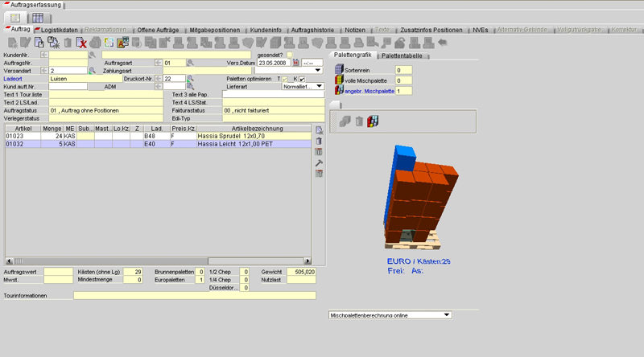Image resolution: width=644 pixels, height=357 pixels.
Task: Select the Palettengrafik tab
Action: tap(353, 55)
